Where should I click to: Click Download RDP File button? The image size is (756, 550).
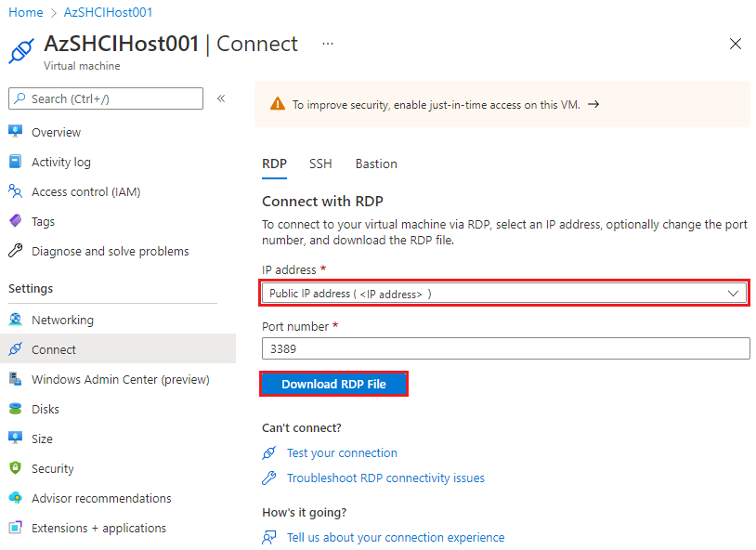tap(333, 384)
